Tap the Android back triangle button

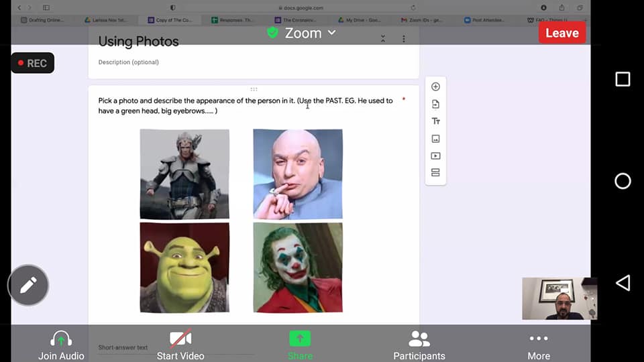[x=623, y=283]
